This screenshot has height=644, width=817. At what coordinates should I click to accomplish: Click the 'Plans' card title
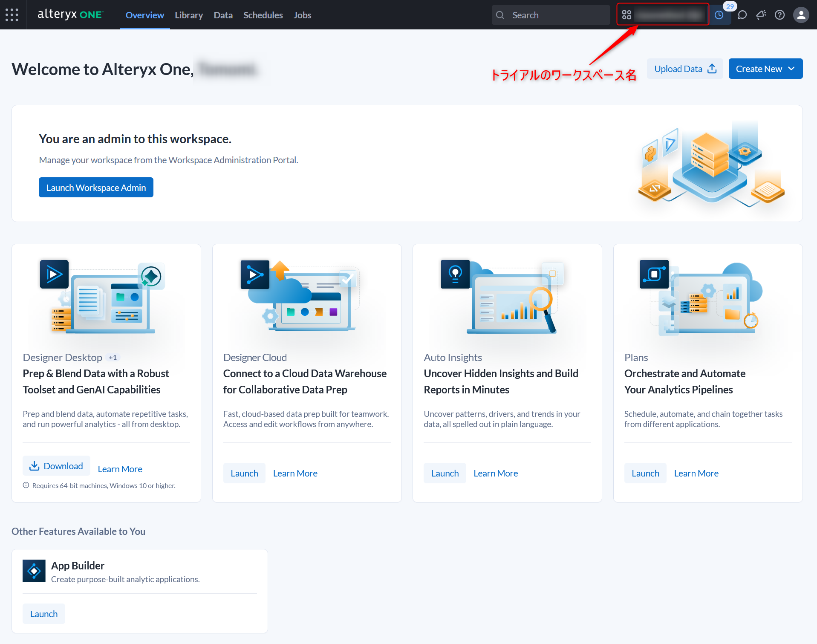636,358
